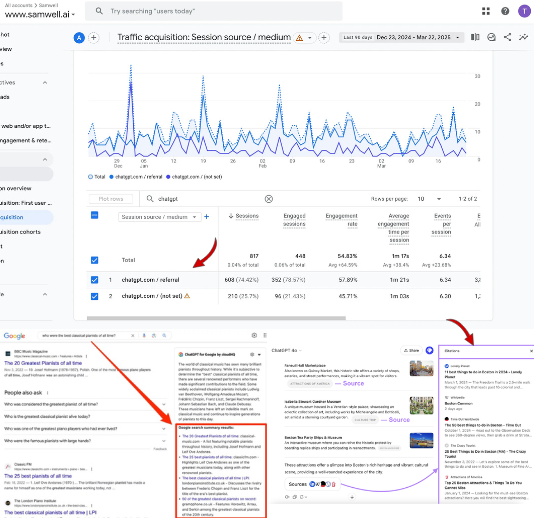The image size is (534, 518).
Task: Open the compare data columns icon
Action: [x=475, y=37]
